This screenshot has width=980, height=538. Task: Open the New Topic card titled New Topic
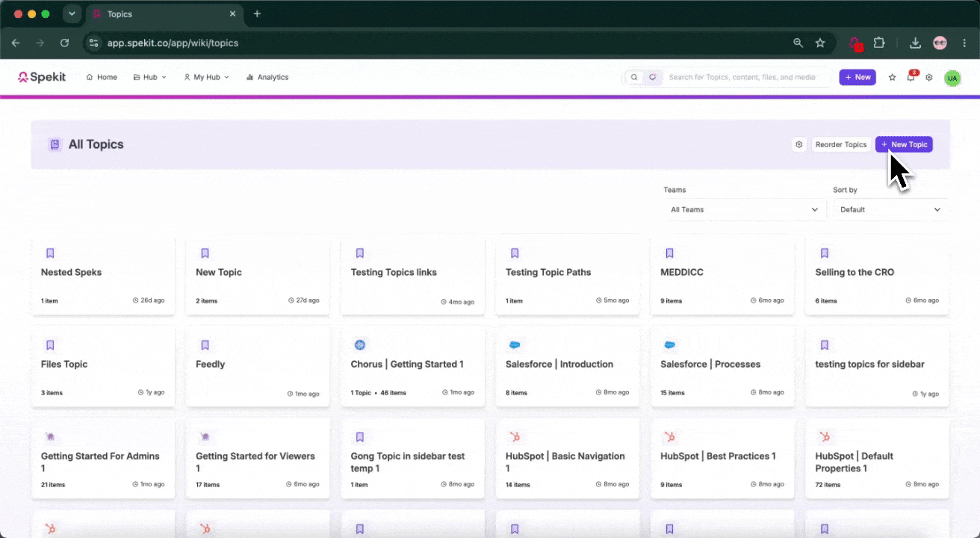click(258, 276)
